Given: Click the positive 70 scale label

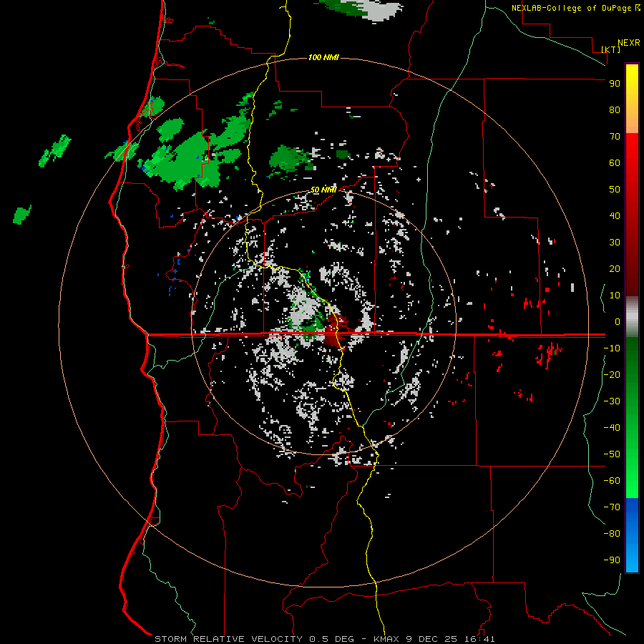Looking at the screenshot, I should [x=615, y=137].
